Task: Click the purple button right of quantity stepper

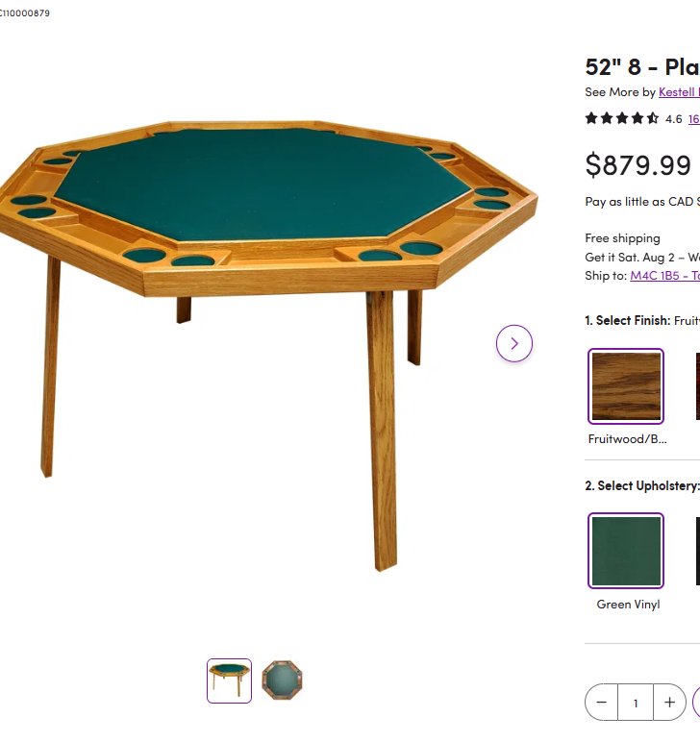Action: 696,703
